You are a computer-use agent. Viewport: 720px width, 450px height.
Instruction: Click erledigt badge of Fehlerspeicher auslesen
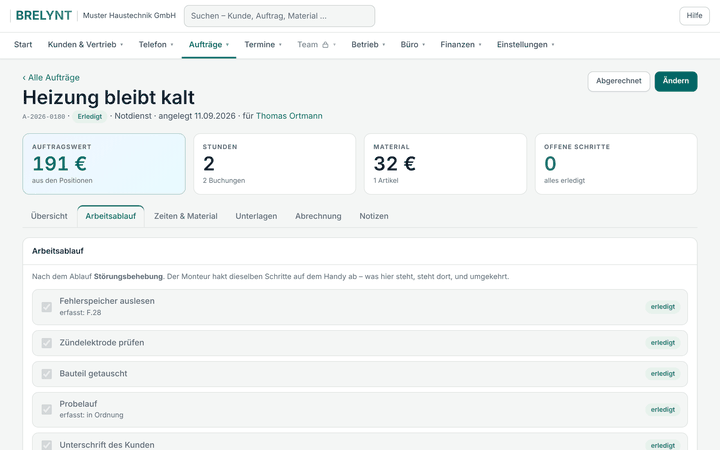point(663,307)
